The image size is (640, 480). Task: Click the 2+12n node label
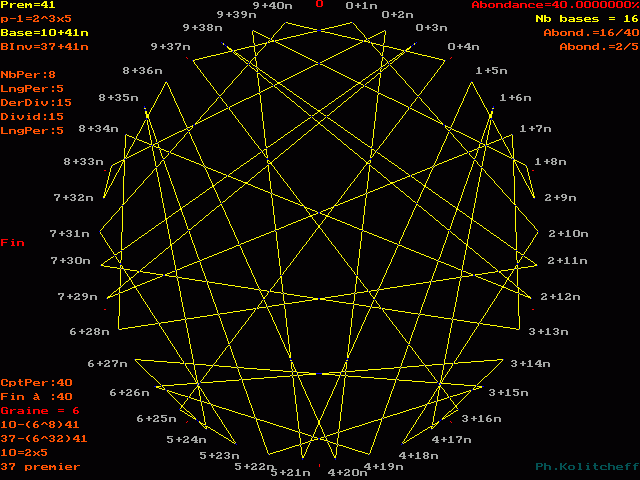tap(560, 297)
